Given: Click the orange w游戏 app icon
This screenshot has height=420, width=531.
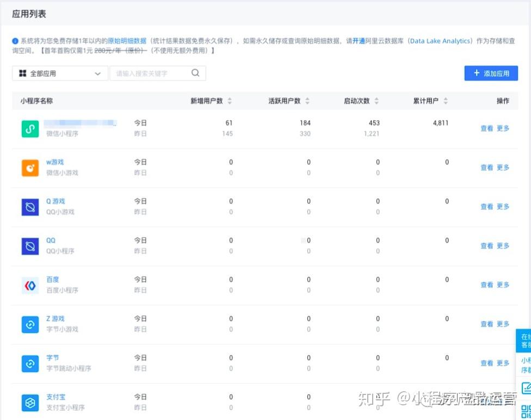Looking at the screenshot, I should point(30,168).
